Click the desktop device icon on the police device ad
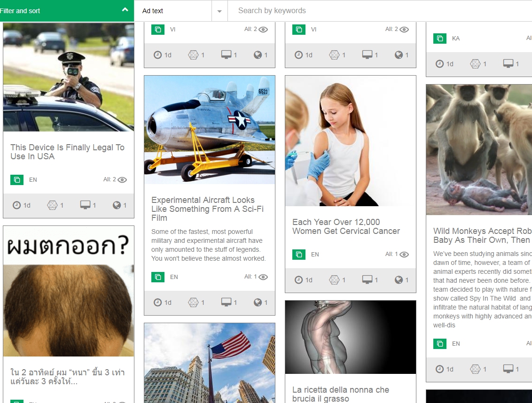Viewport: 532px width, 403px height. pyautogui.click(x=85, y=205)
